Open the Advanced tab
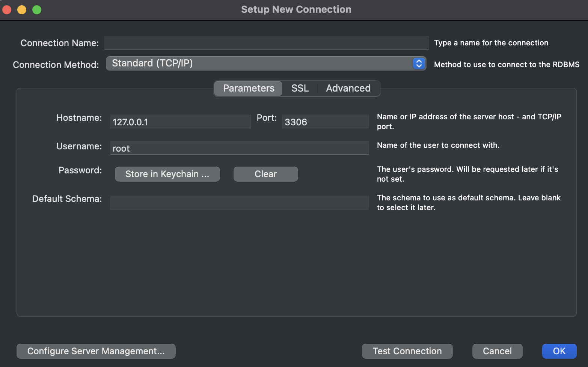Image resolution: width=588 pixels, height=367 pixels. click(x=348, y=88)
